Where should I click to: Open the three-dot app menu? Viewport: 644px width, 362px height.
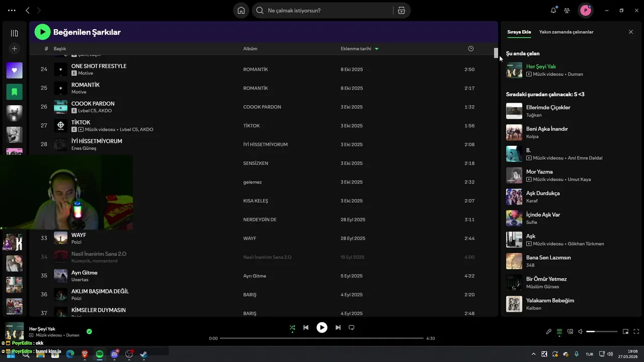click(x=12, y=10)
